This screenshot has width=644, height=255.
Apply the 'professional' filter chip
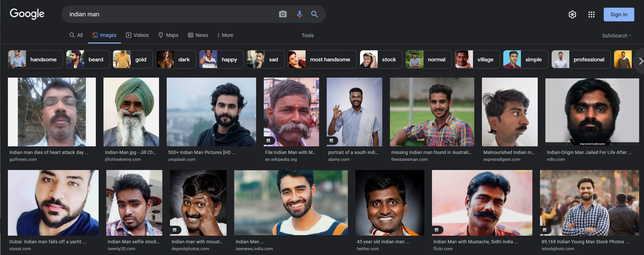(581, 59)
